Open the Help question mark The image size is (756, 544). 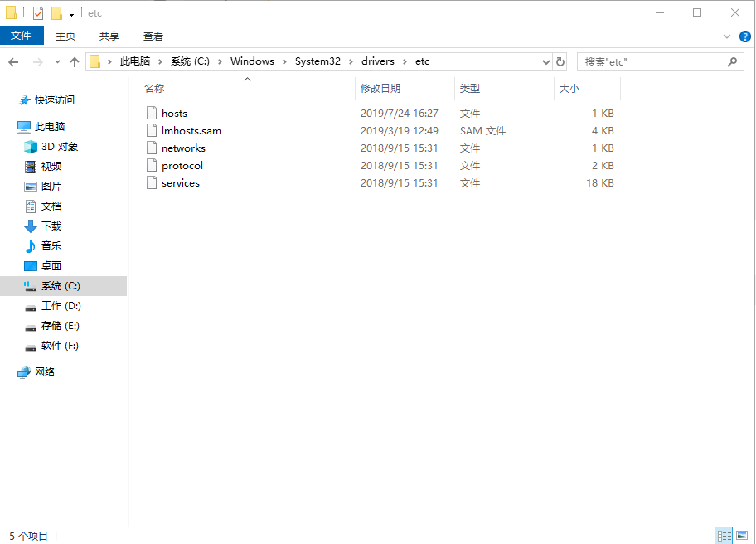(745, 36)
